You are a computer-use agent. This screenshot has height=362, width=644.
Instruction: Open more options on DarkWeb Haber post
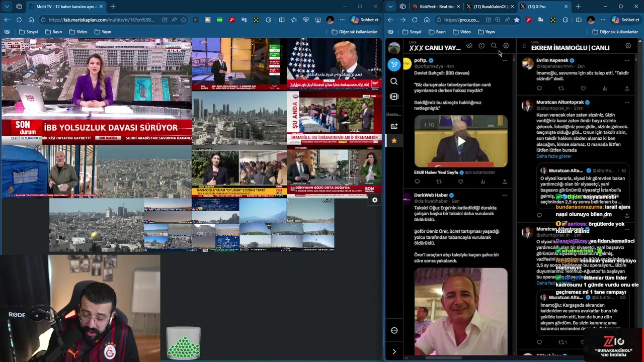point(505,195)
